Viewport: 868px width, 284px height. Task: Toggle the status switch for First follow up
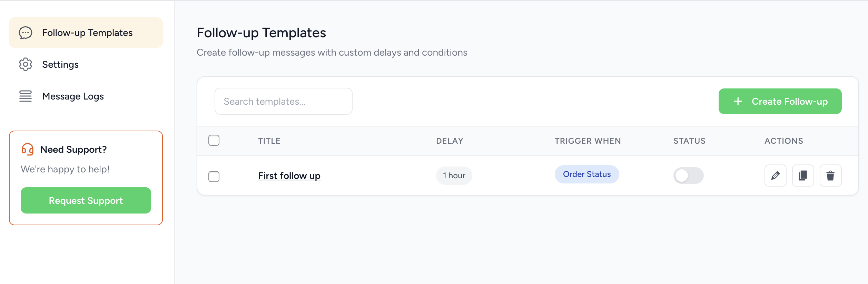pyautogui.click(x=688, y=176)
